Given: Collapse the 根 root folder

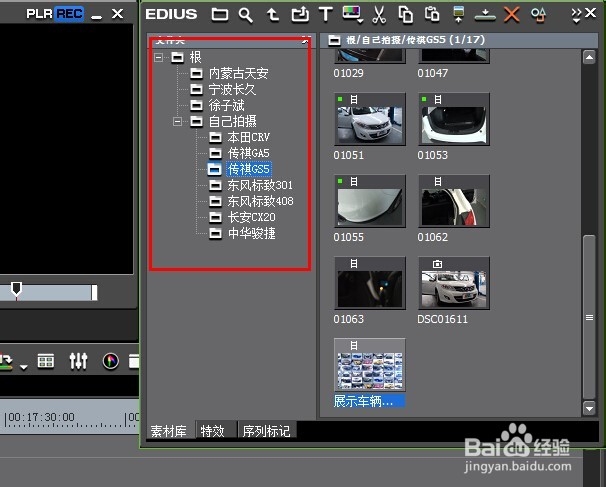Looking at the screenshot, I should pyautogui.click(x=158, y=58).
